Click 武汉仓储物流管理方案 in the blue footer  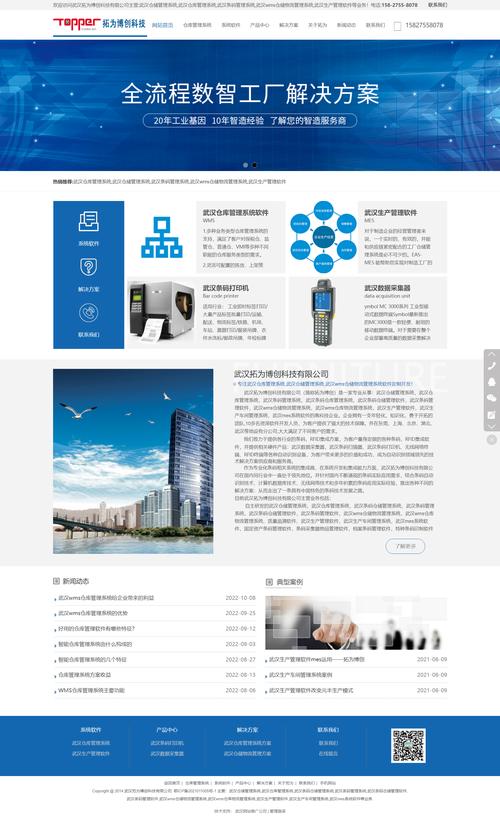pos(247,754)
